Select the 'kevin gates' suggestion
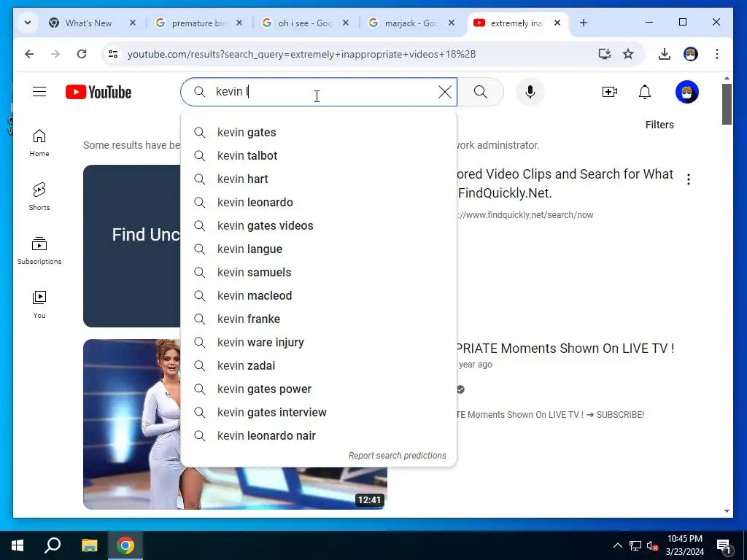This screenshot has width=747, height=560. pos(319,133)
